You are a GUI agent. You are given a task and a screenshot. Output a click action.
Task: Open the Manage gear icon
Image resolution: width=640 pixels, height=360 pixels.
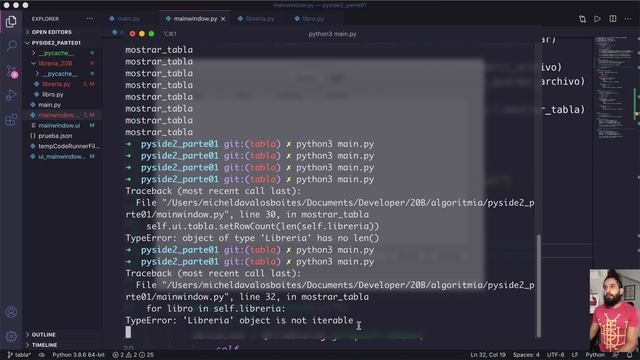click(11, 336)
